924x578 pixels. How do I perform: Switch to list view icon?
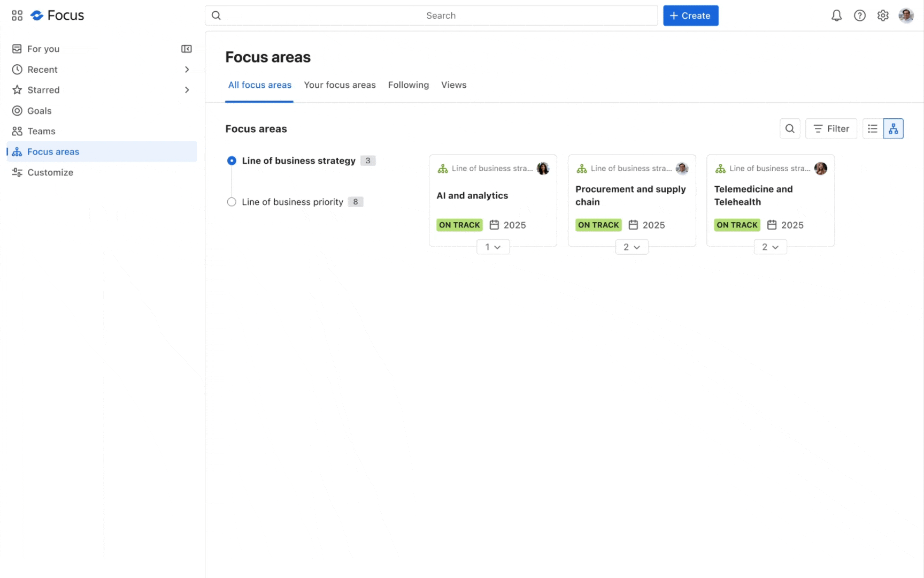click(873, 128)
